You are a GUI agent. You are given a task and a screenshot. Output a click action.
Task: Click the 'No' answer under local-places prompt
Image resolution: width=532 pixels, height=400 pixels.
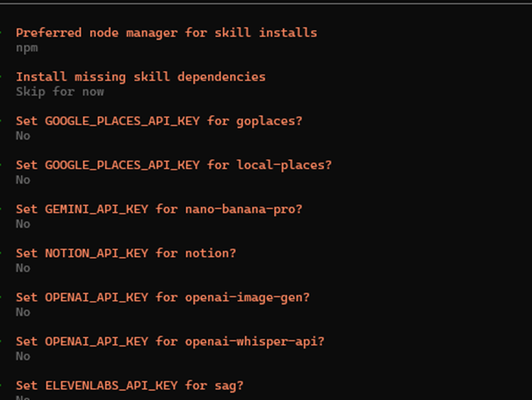23,179
